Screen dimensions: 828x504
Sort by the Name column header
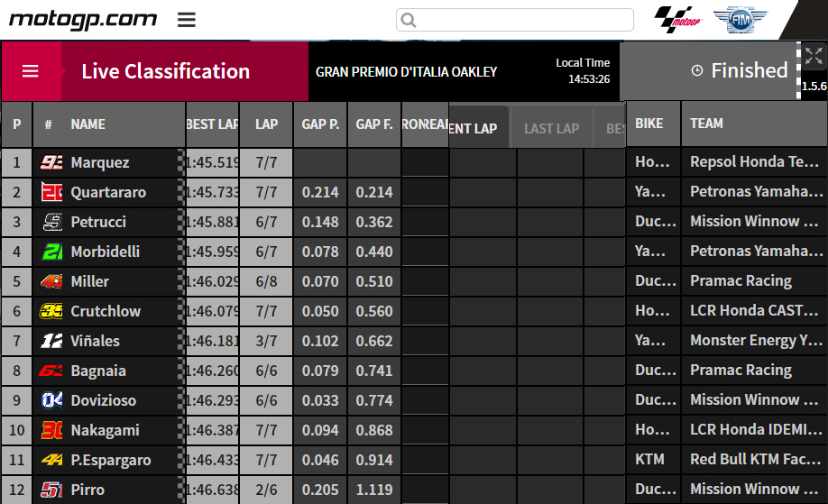(88, 124)
